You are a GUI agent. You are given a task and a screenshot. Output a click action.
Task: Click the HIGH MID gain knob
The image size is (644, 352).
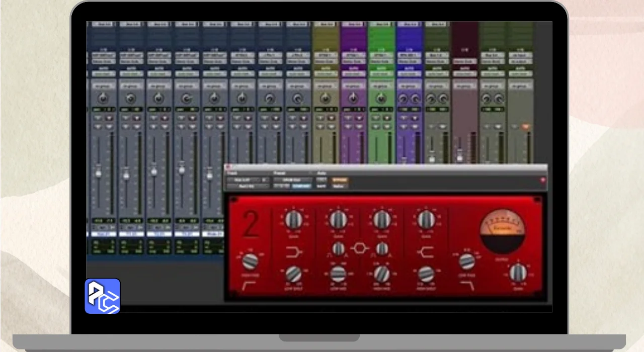point(382,219)
